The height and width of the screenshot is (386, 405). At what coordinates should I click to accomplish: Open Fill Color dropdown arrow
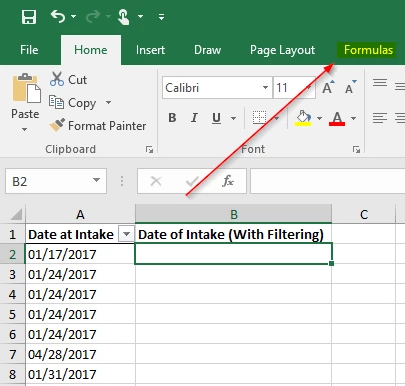click(x=319, y=118)
